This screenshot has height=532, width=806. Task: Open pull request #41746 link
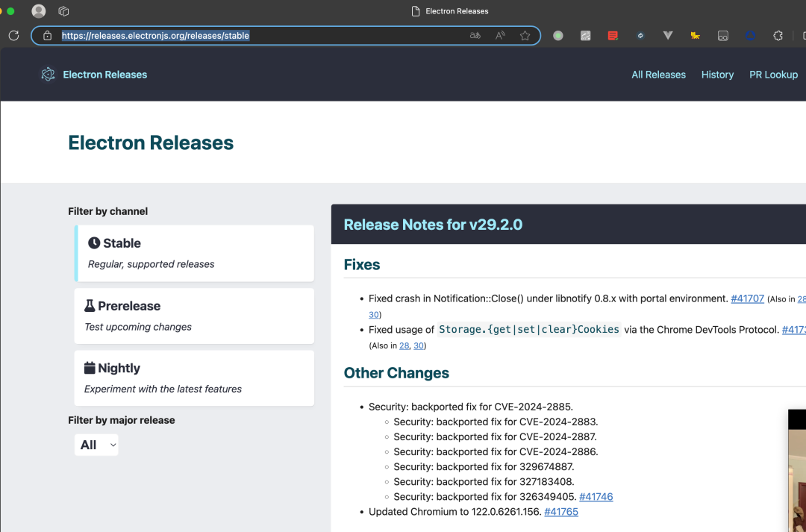(x=596, y=496)
